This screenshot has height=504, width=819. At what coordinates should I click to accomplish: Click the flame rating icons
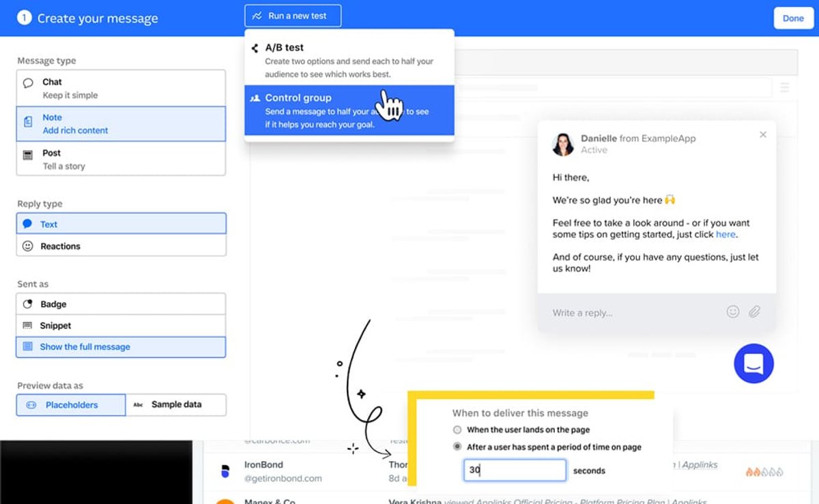pos(764,471)
